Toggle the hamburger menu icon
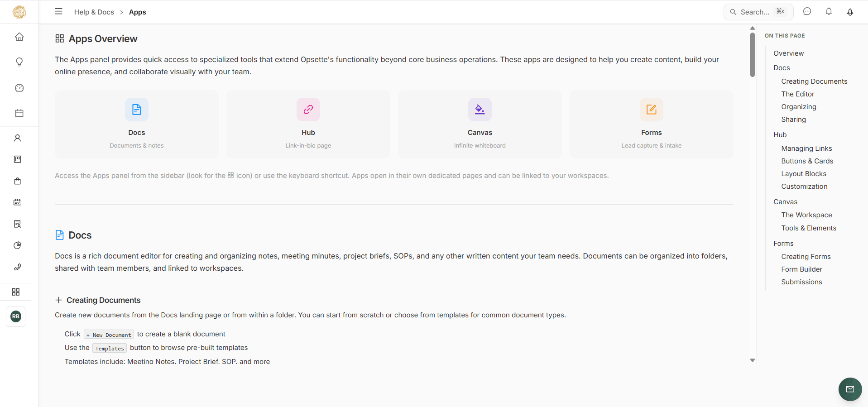Image resolution: width=868 pixels, height=407 pixels. tap(59, 12)
